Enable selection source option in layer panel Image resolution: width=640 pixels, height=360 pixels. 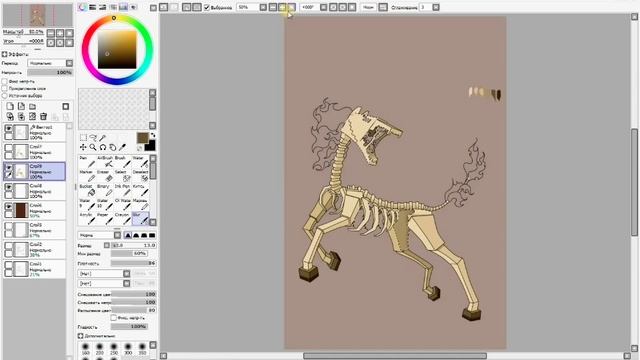click(5, 96)
